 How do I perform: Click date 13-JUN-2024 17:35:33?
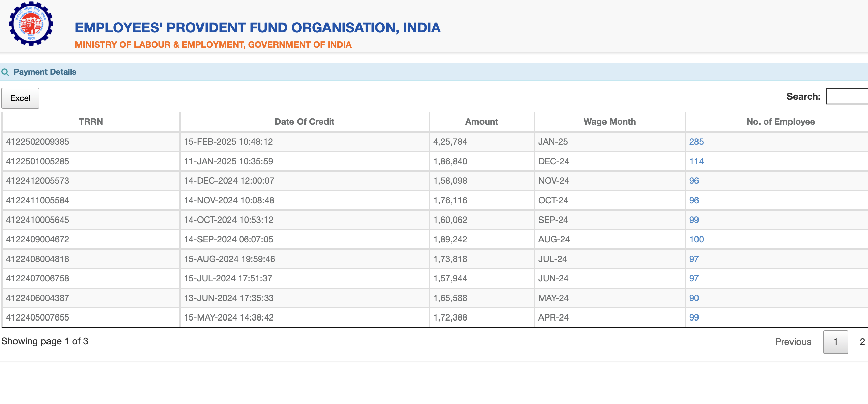(228, 298)
